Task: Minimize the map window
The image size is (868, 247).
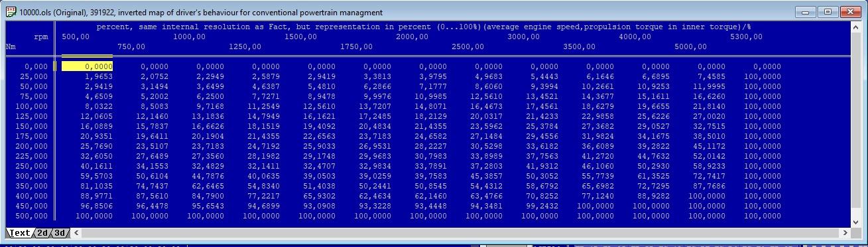Action: click(806, 12)
